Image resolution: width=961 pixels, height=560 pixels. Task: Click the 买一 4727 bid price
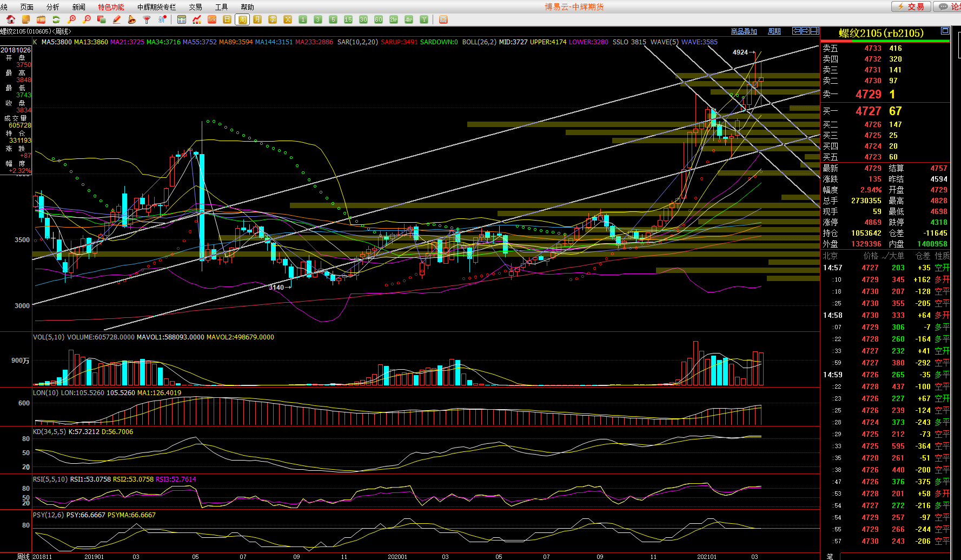pyautogui.click(x=868, y=111)
